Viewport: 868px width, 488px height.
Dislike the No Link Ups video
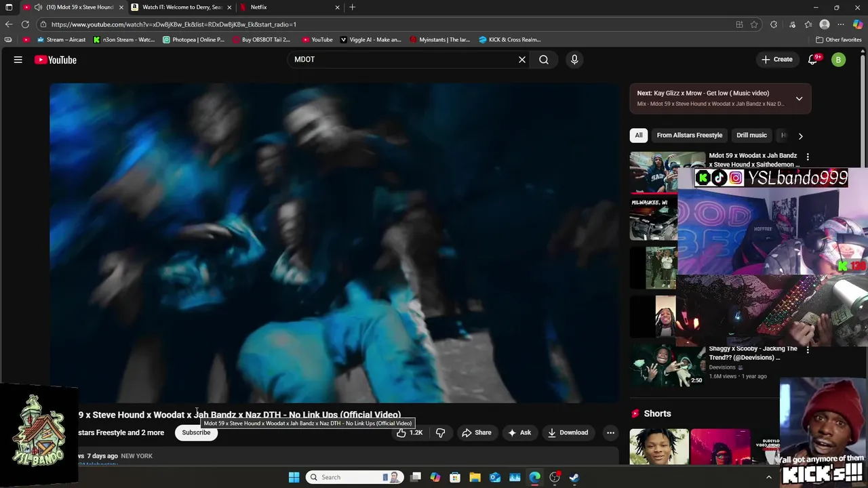click(440, 432)
